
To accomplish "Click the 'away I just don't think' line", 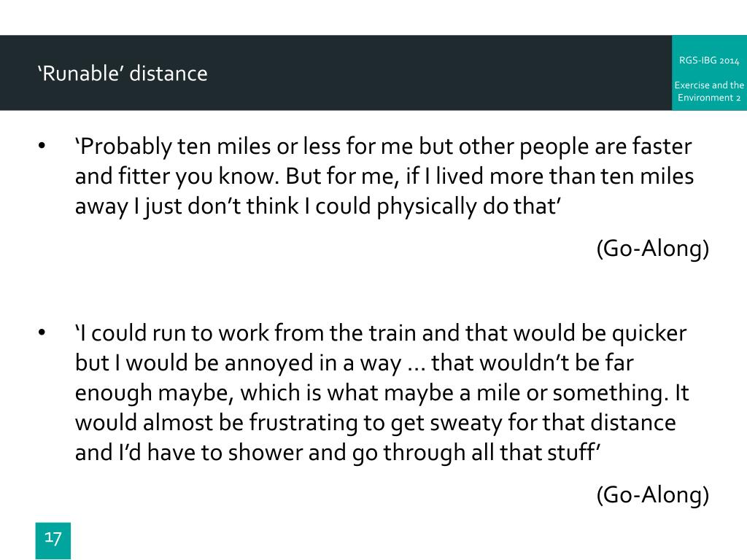I will tap(318, 206).
